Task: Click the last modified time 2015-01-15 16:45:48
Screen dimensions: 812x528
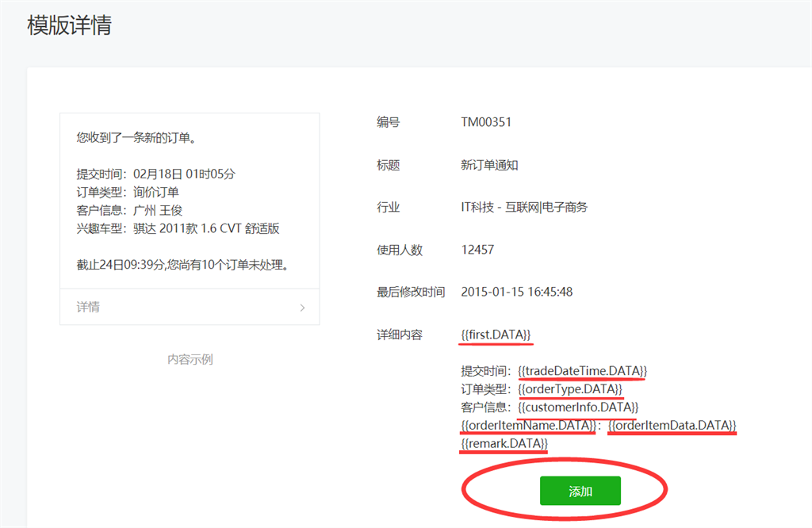Action: pos(516,292)
